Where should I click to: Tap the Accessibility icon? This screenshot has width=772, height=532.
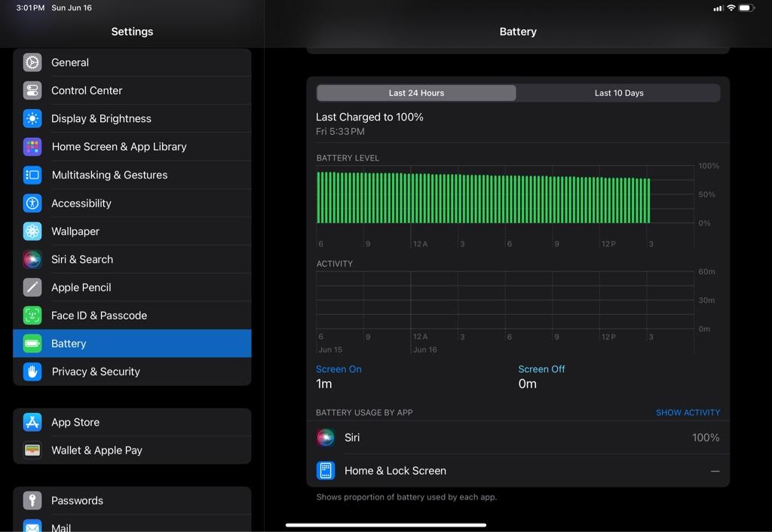tap(32, 203)
